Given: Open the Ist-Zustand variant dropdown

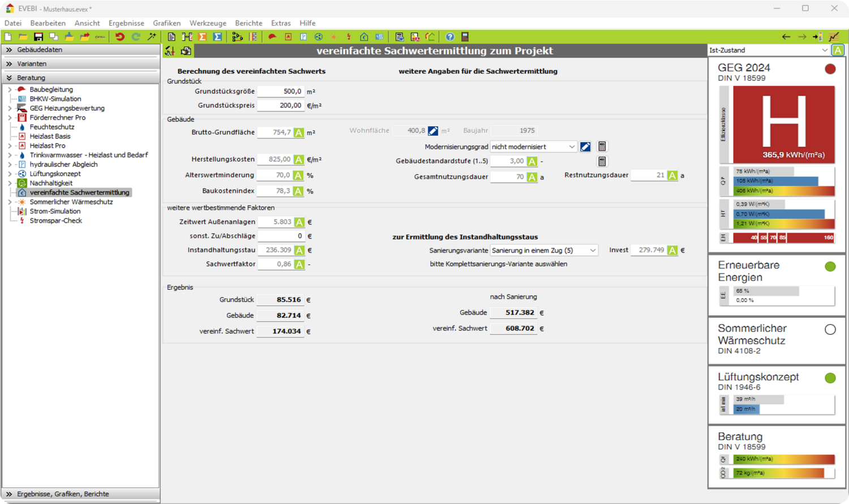Looking at the screenshot, I should [x=769, y=50].
